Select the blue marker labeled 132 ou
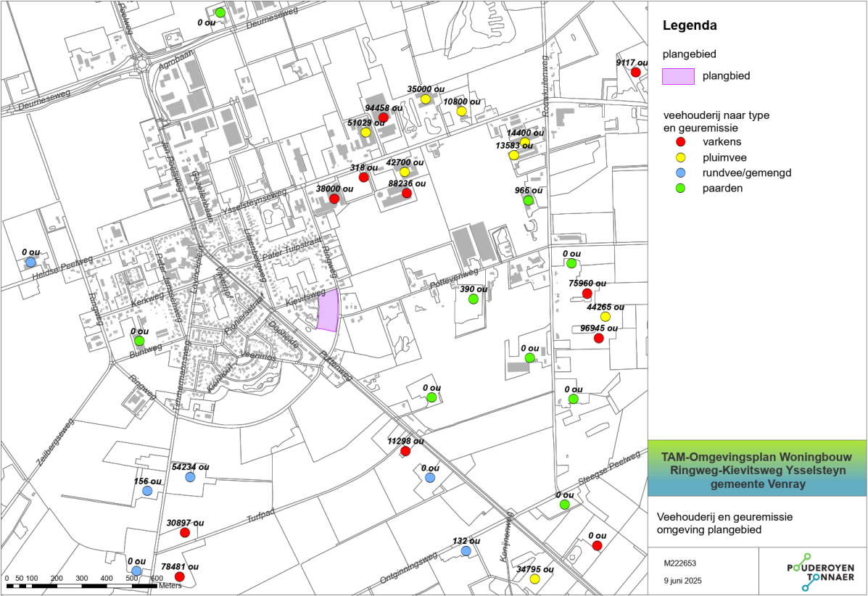Screen dimensions: 868x596 (466, 551)
